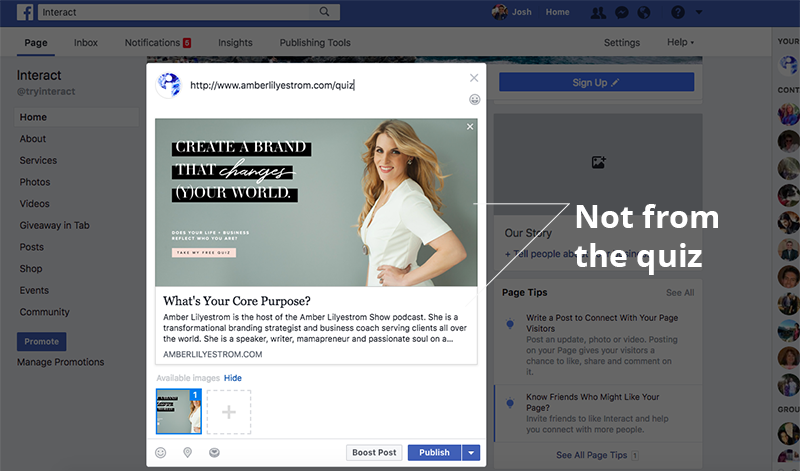Open the friend requests icon
800x471 pixels.
click(598, 12)
